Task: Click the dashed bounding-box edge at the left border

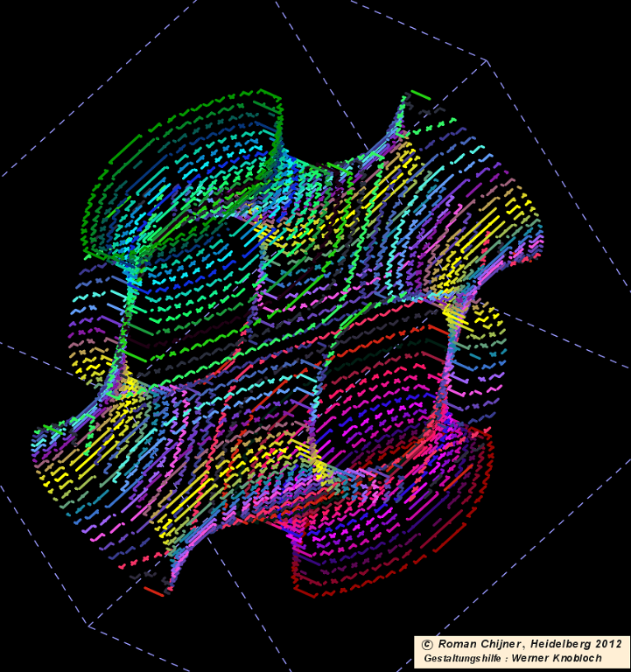Action: pos(26,350)
